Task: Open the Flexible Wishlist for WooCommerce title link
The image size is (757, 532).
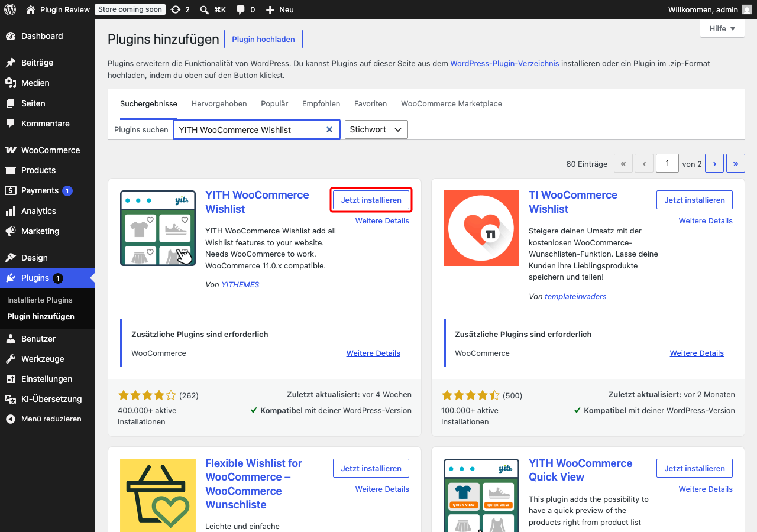Action: (254, 484)
